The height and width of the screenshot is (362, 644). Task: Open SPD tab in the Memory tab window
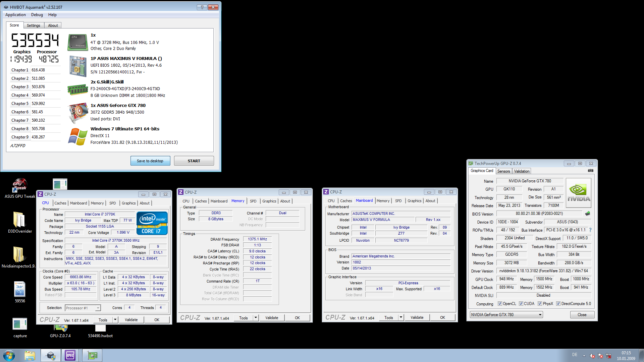(x=253, y=201)
